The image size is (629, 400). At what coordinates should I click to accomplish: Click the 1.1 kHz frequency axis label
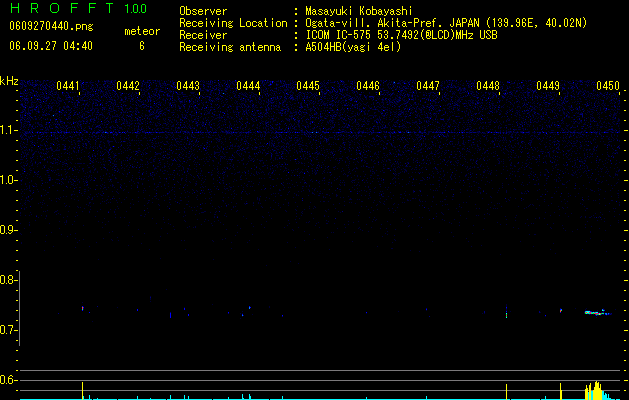coord(8,130)
